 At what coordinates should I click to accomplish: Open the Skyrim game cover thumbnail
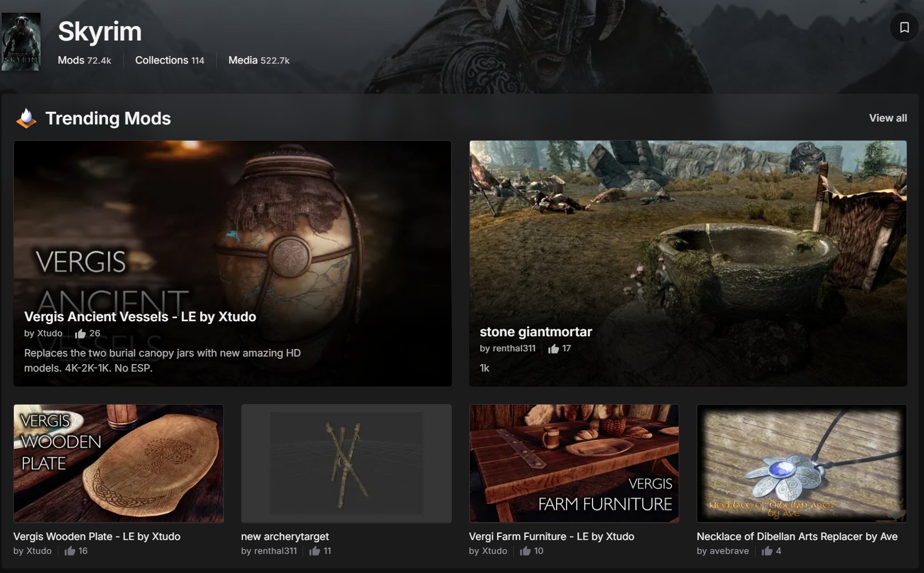[21, 42]
